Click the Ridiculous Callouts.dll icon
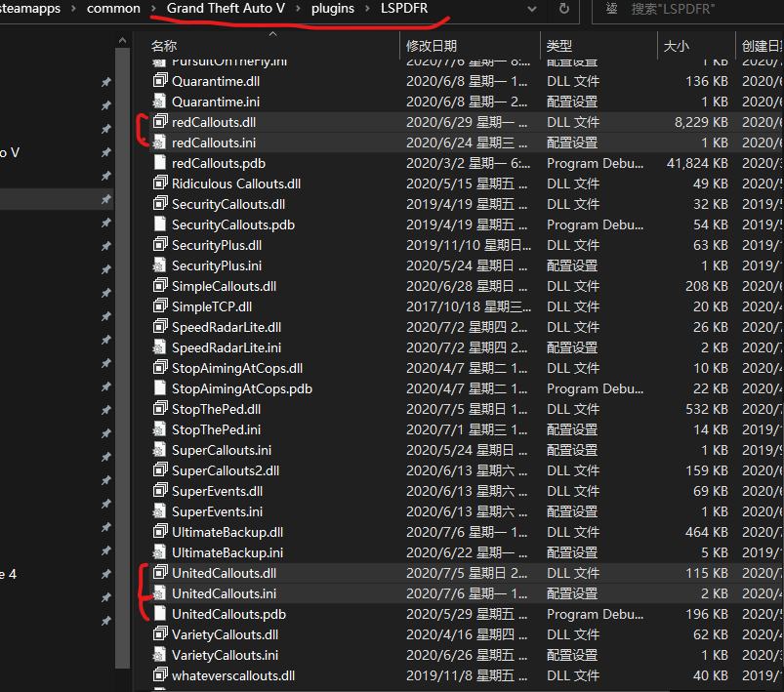This screenshot has height=692, width=784. click(x=160, y=183)
